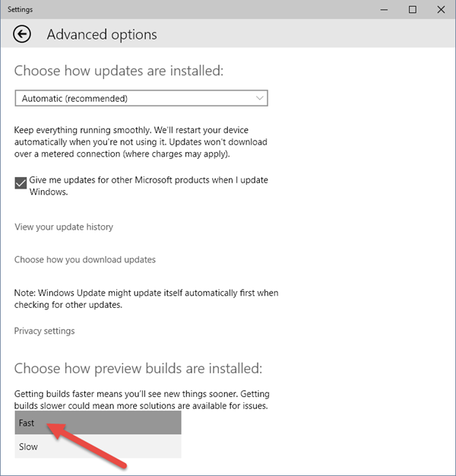The width and height of the screenshot is (456, 476).
Task: Open the Automatic (recommended) dropdown
Action: [x=141, y=98]
